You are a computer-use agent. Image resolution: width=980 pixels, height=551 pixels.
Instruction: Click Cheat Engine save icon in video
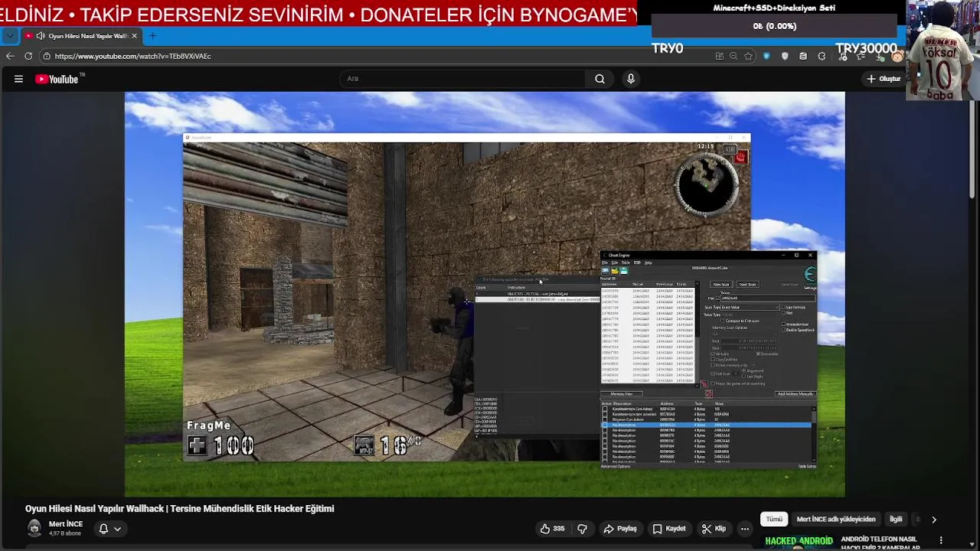624,271
